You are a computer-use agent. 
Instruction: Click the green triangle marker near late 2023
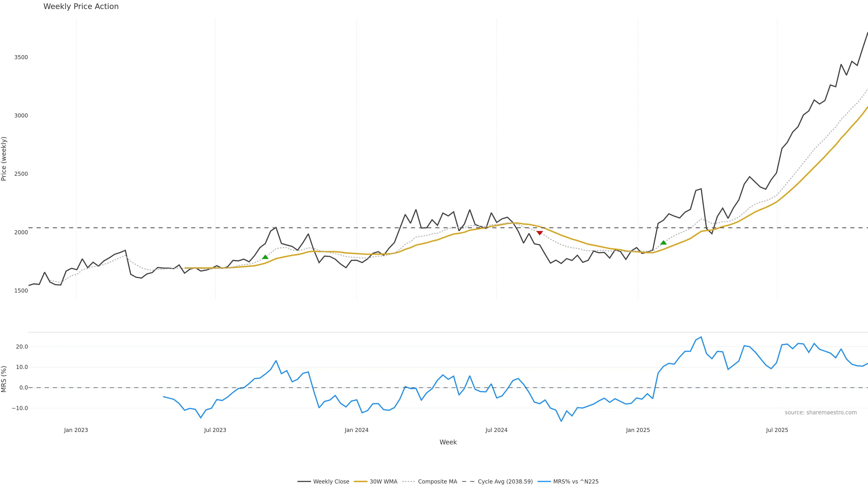[265, 257]
